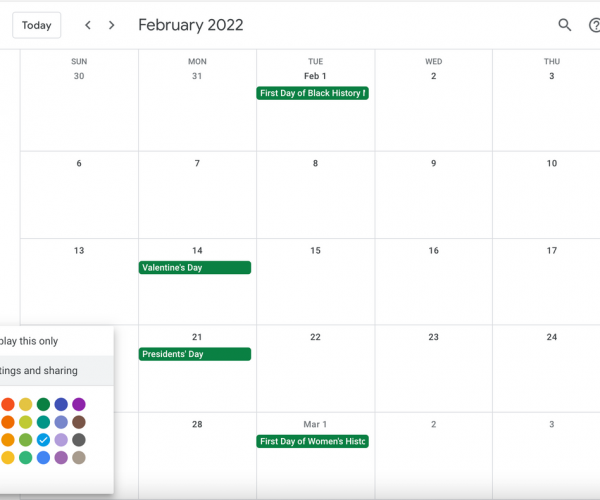
Task: Select date '13' in the calendar
Action: [79, 251]
